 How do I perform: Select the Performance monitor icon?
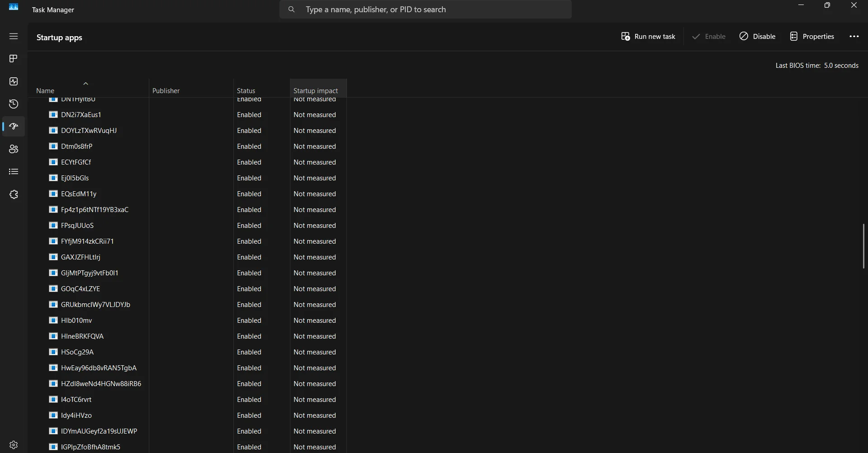point(14,81)
